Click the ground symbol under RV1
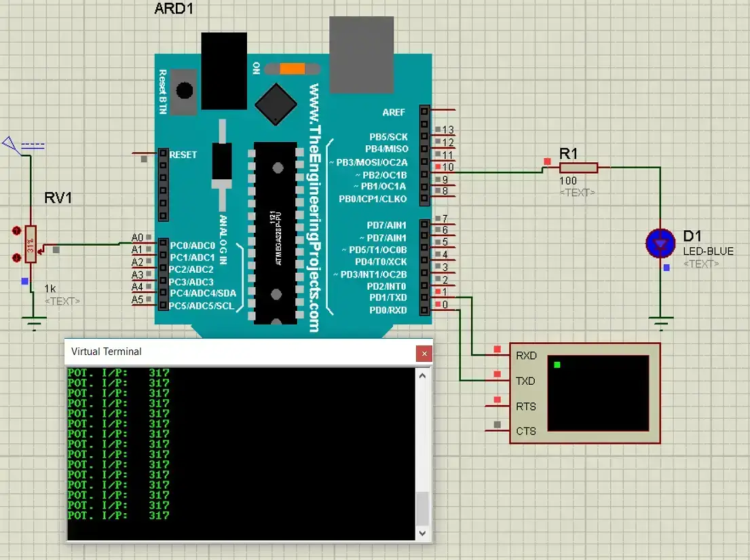 (34, 324)
